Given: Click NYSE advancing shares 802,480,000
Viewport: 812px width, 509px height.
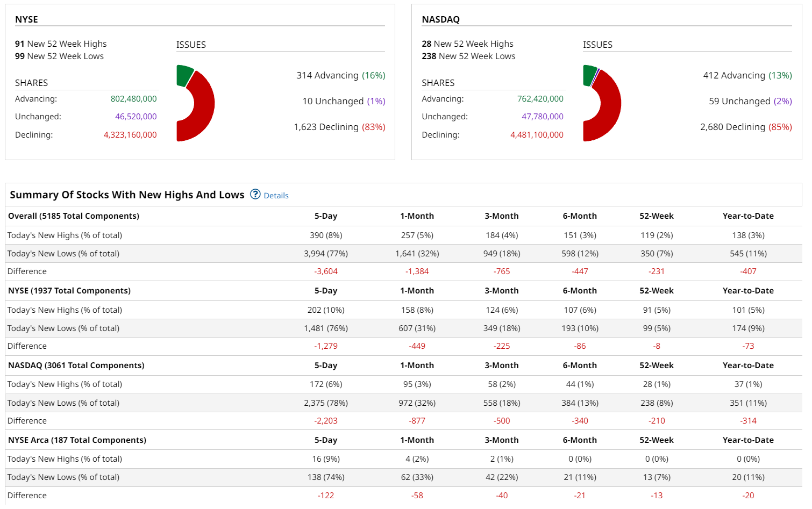Looking at the screenshot, I should click(x=133, y=99).
